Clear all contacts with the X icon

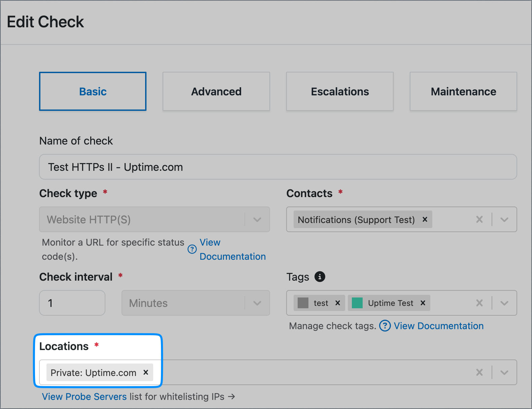click(479, 219)
